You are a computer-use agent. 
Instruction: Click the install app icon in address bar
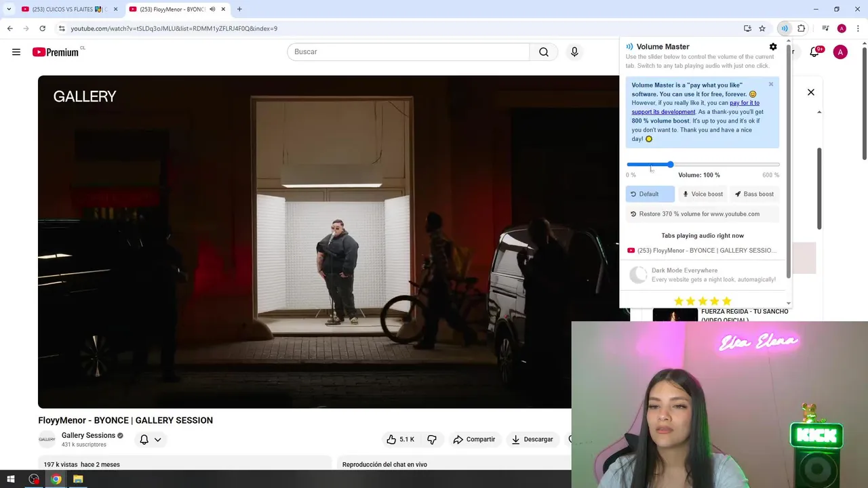(x=747, y=28)
